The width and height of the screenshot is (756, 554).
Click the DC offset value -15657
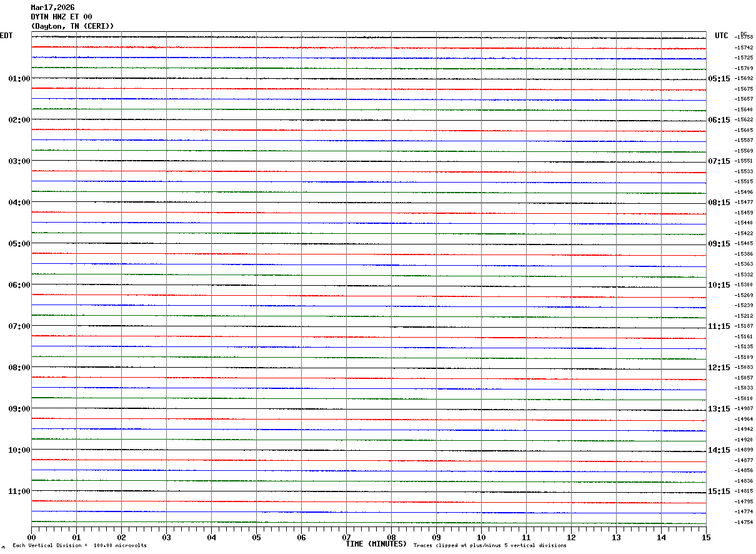click(x=744, y=99)
